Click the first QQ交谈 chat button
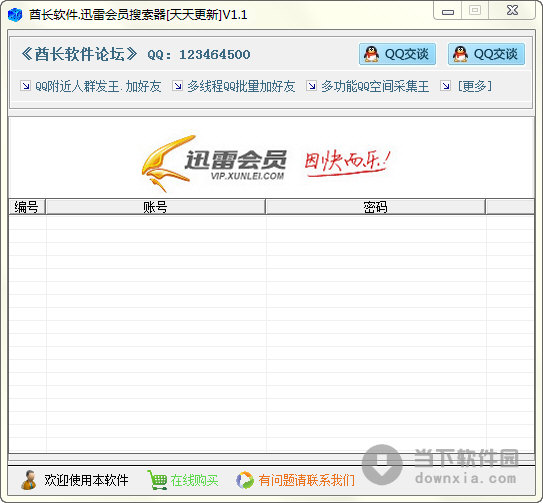The width and height of the screenshot is (543, 503). tap(397, 54)
